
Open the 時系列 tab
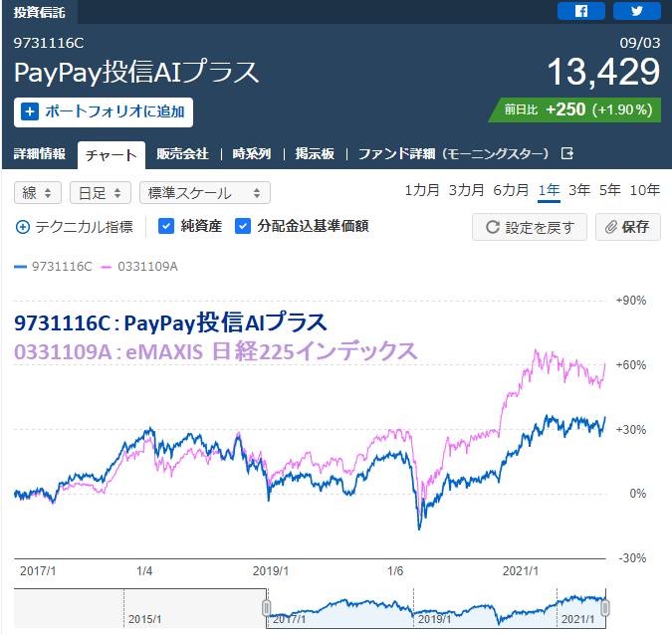coord(252,154)
